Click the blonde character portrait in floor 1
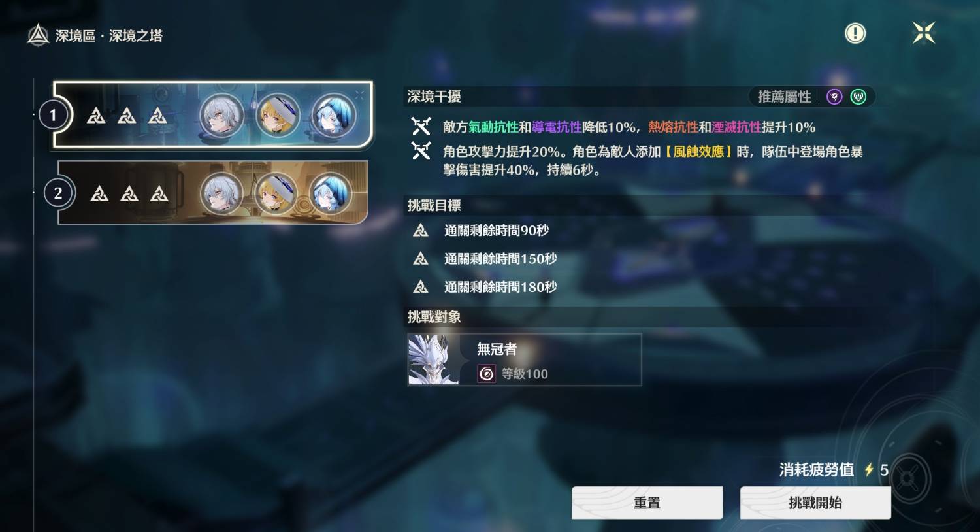Image resolution: width=980 pixels, height=532 pixels. (x=278, y=116)
